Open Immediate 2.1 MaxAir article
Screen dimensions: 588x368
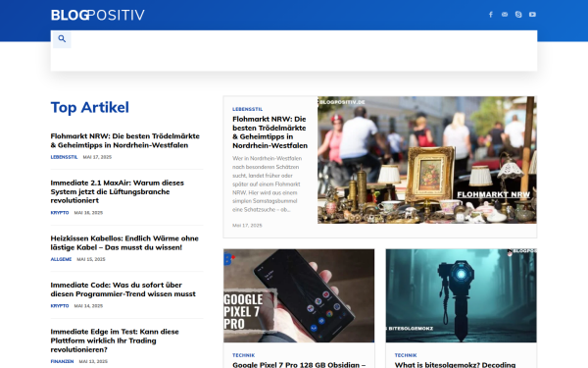point(117,191)
